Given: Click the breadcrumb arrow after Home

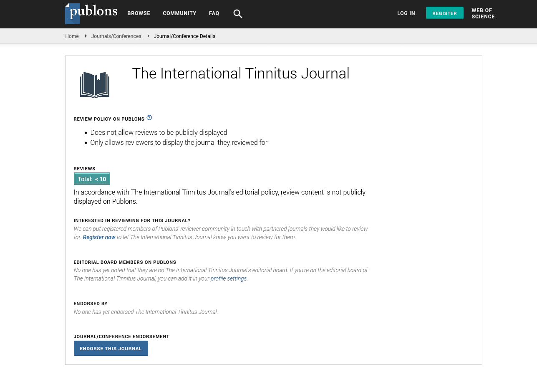Looking at the screenshot, I should 86,36.
